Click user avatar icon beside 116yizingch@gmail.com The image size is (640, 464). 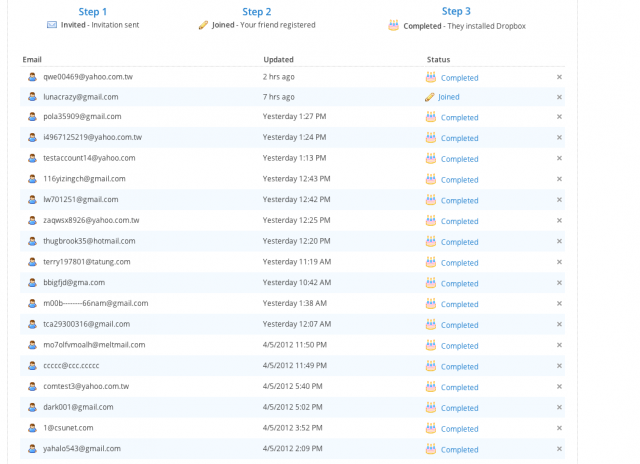pos(32,179)
